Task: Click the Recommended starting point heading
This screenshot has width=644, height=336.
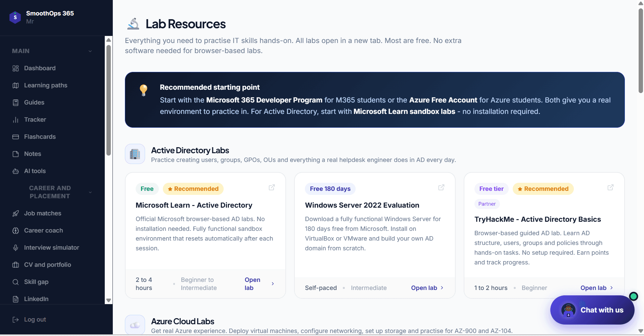Action: coord(210,87)
